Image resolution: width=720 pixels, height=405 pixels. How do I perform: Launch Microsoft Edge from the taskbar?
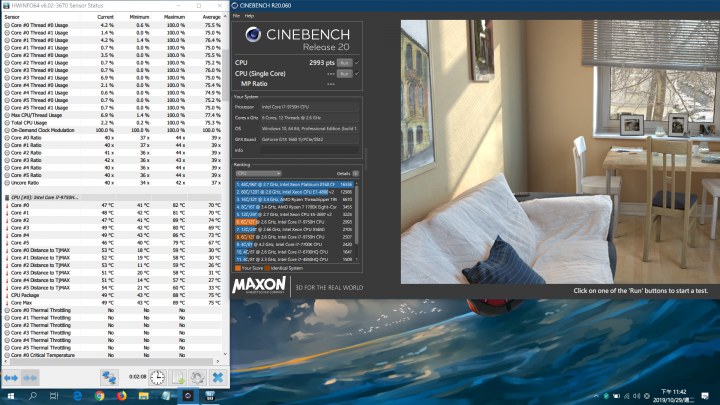pyautogui.click(x=77, y=396)
